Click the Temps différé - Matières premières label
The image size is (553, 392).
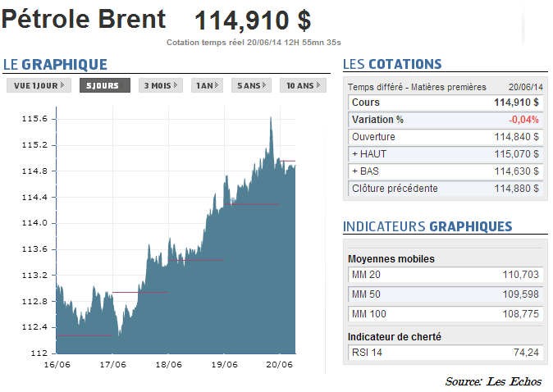417,87
